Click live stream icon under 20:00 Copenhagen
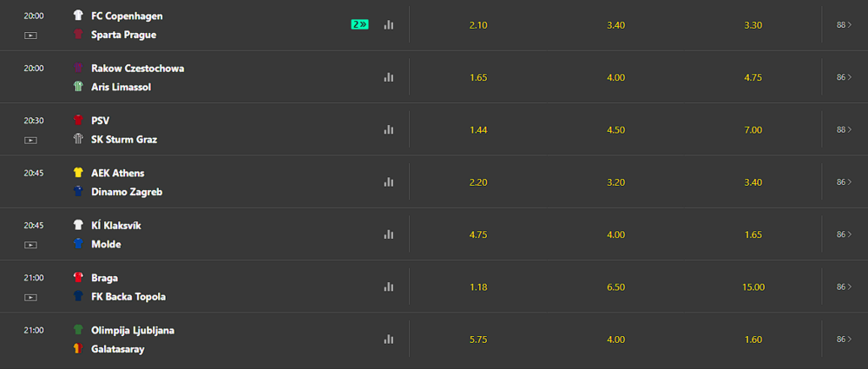The width and height of the screenshot is (868, 369). (31, 36)
